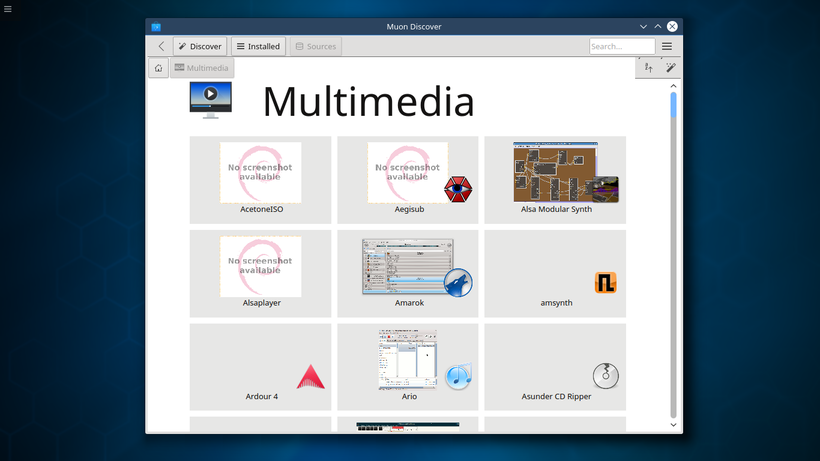Select the AcetoneISO label
The width and height of the screenshot is (820, 461).
[261, 209]
